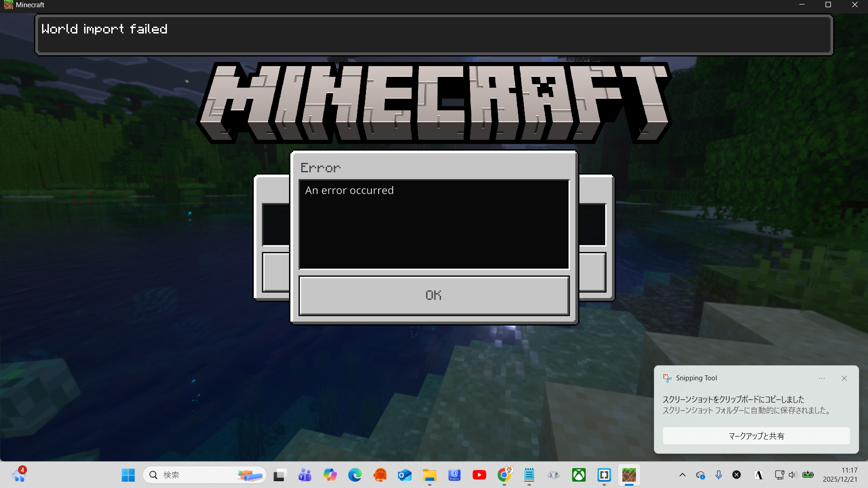Open the battery status icon
868x488 pixels.
click(808, 475)
